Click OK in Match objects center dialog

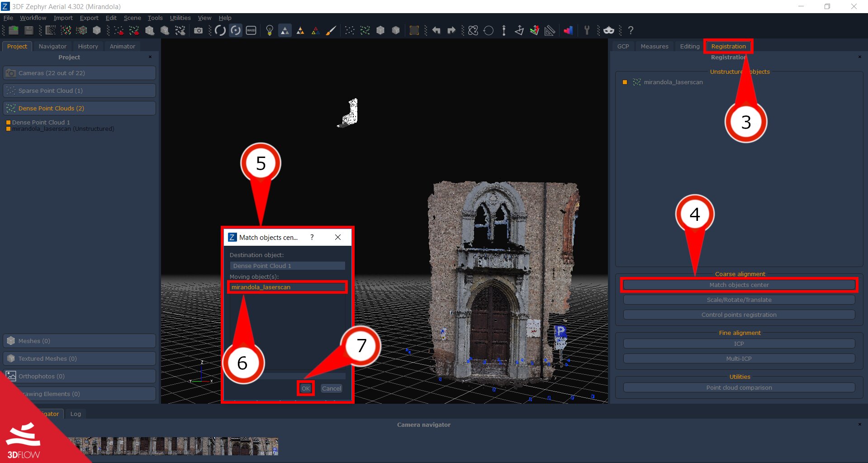[306, 388]
